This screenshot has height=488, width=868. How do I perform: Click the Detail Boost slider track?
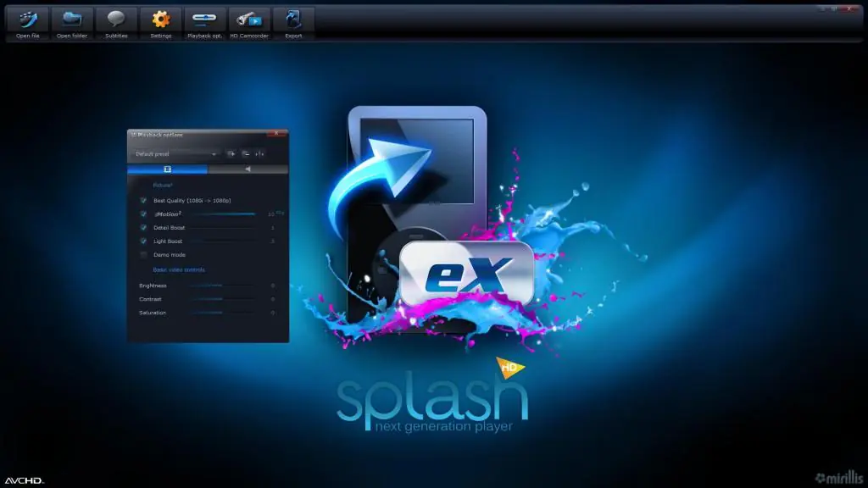click(x=223, y=227)
